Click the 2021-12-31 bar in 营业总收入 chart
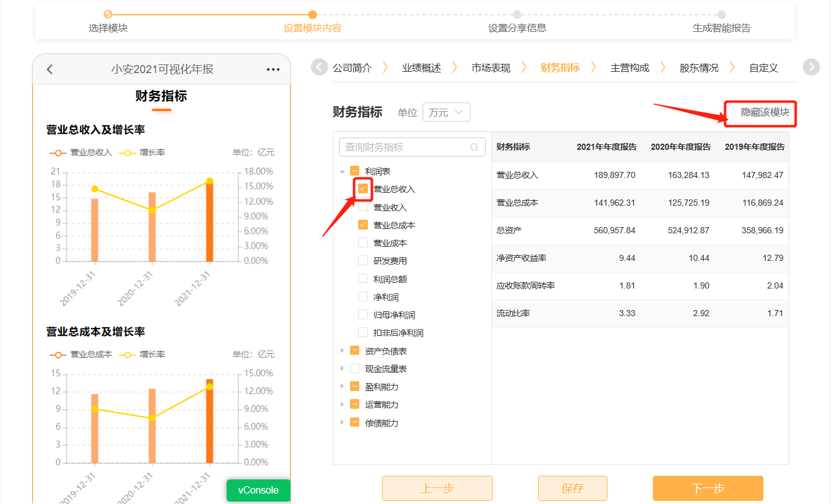831x504 pixels. click(x=209, y=221)
